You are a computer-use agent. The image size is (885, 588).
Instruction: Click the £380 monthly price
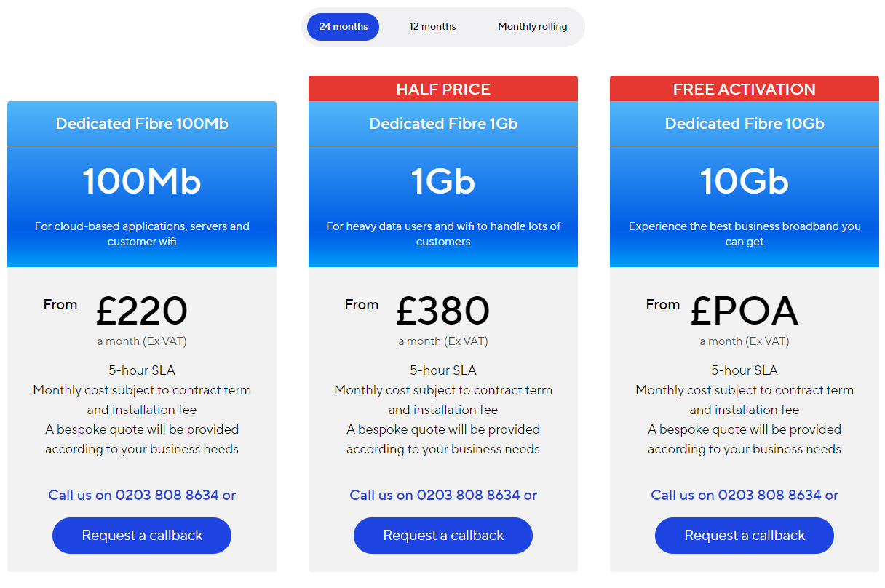pyautogui.click(x=443, y=311)
